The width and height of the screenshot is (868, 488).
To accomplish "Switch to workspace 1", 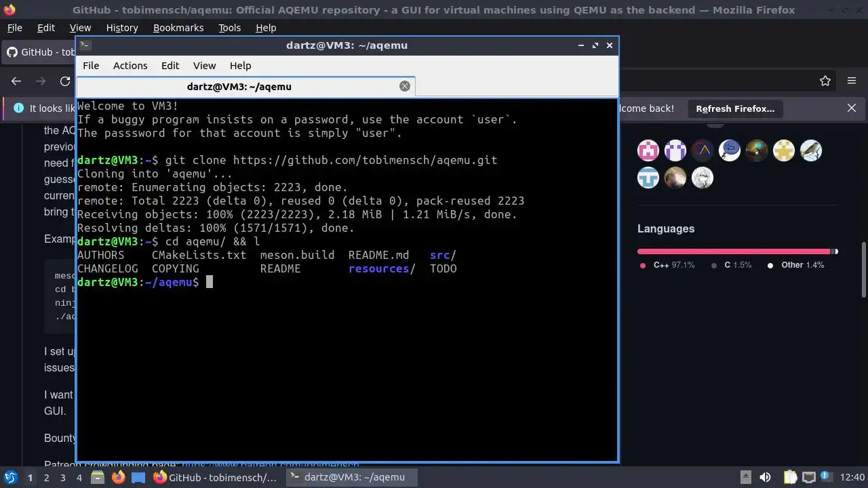I will pyautogui.click(x=30, y=478).
